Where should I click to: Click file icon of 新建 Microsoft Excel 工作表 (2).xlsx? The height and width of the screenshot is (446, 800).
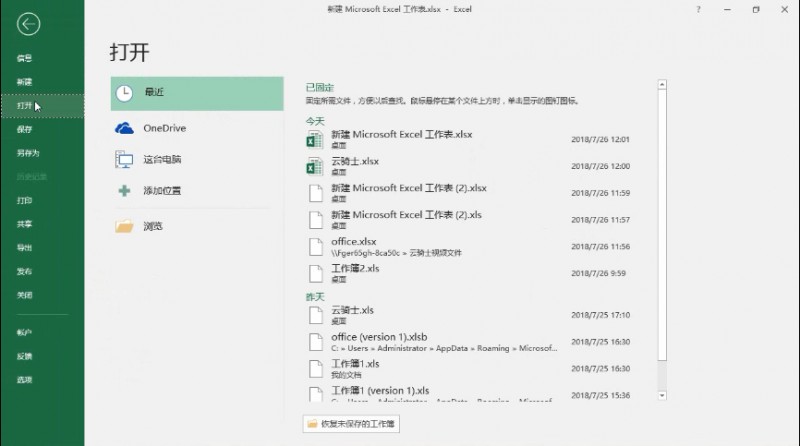(x=316, y=193)
